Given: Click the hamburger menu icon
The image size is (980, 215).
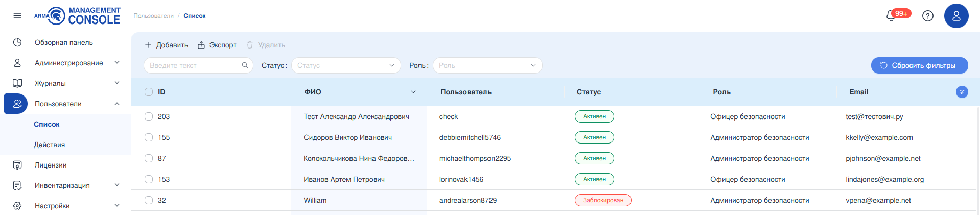Looking at the screenshot, I should coord(17,16).
